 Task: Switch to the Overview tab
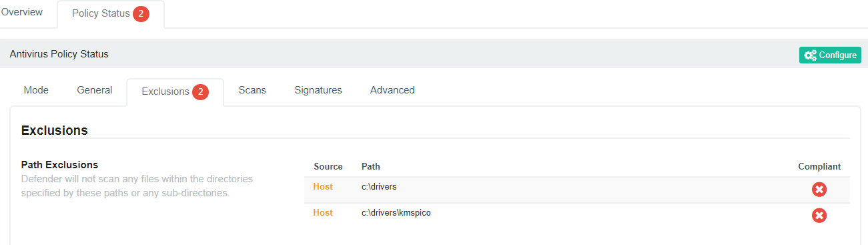pyautogui.click(x=22, y=13)
